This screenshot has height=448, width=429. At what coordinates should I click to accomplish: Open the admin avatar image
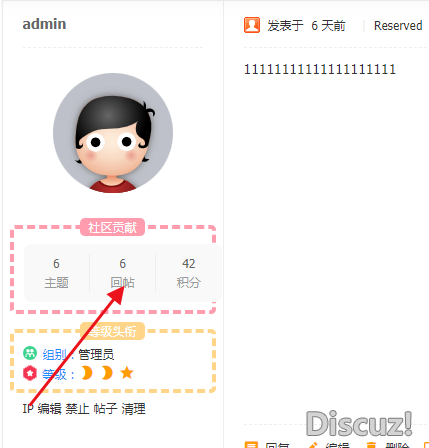[x=113, y=133]
